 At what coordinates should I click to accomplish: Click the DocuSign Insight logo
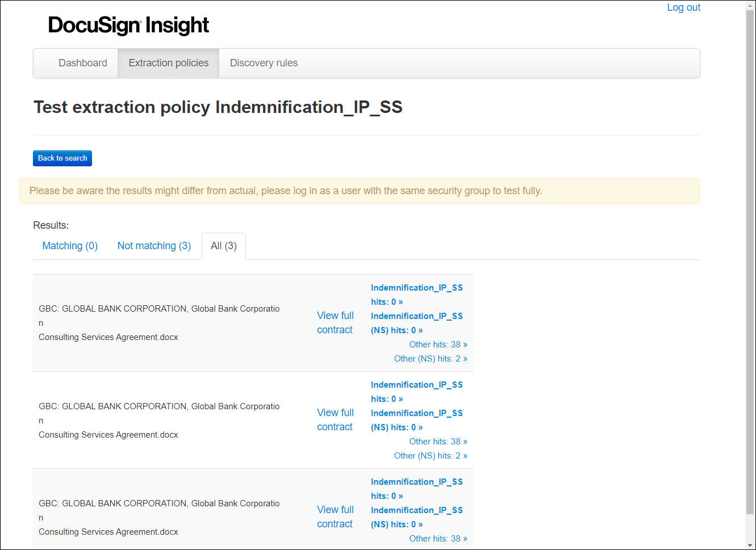(128, 25)
